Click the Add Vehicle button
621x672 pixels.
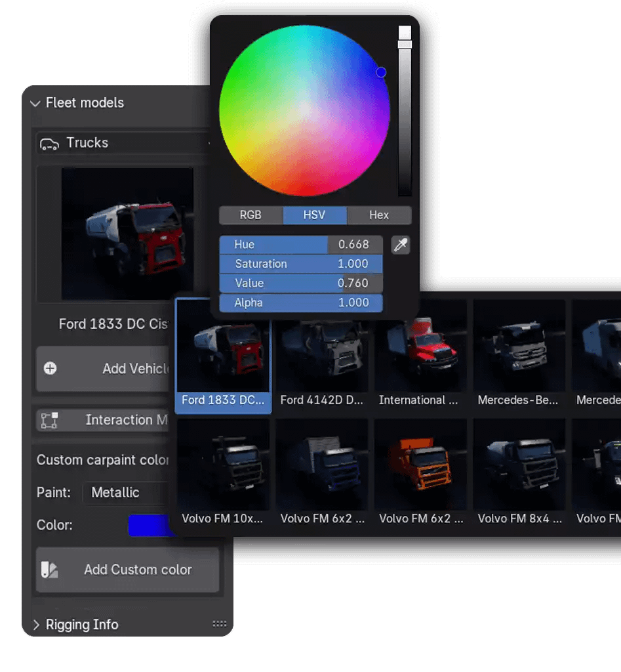(103, 369)
